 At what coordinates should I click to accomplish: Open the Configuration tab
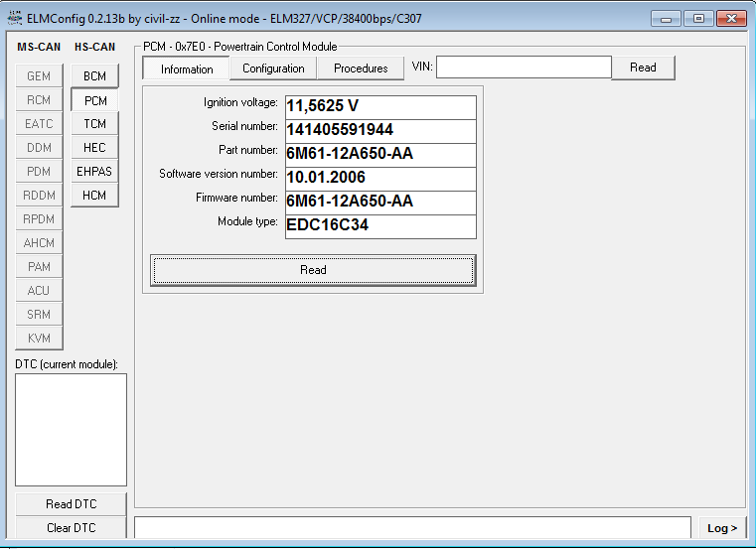pos(273,69)
